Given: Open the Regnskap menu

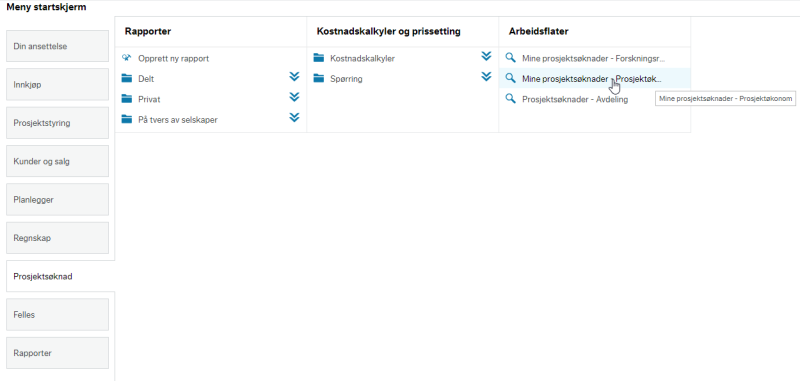Looking at the screenshot, I should tap(58, 238).
